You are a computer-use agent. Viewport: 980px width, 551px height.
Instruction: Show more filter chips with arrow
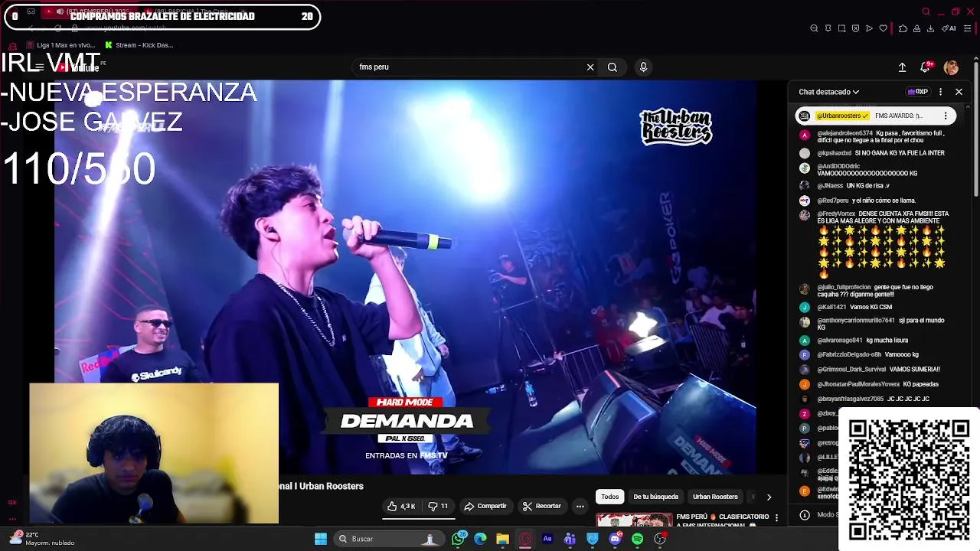769,497
